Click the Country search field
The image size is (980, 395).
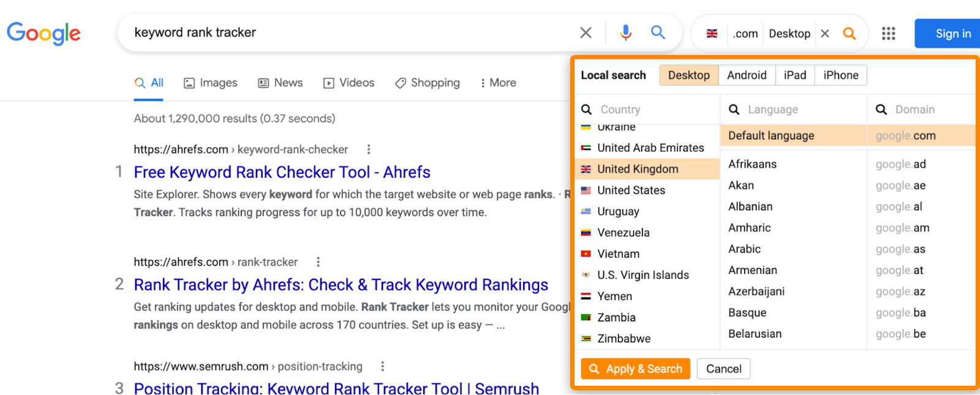click(649, 110)
